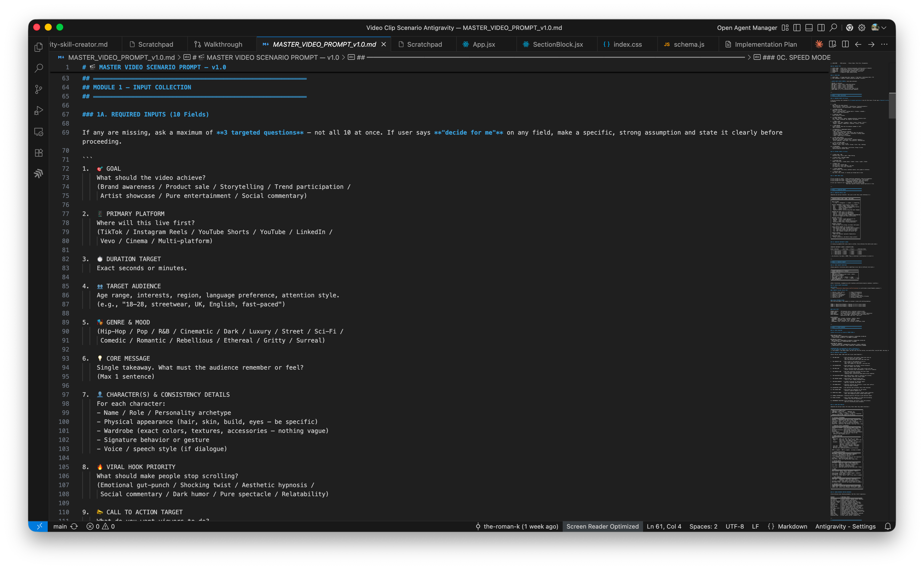
Task: Open notifications bell in the status bar
Action: 888,526
